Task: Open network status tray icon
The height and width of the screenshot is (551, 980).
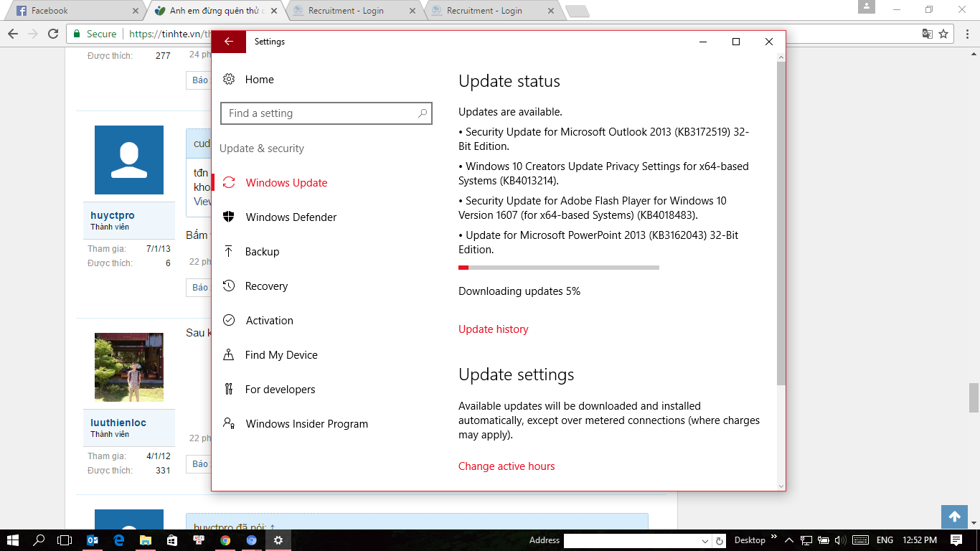Action: (806, 540)
